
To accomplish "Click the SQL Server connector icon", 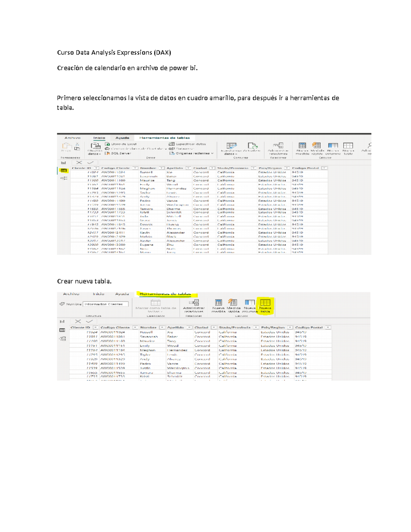I will tap(108, 152).
